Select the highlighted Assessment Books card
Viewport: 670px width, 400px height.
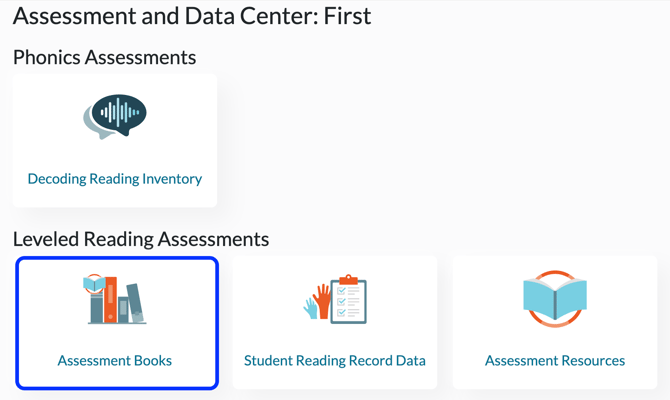117,323
